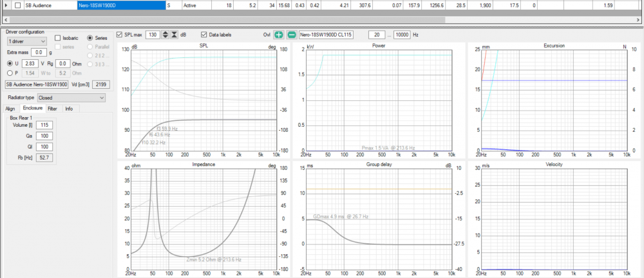Click the SB Audience manufacturer cell
Image resolution: width=644 pixels, height=278 pixels.
[x=50, y=5]
